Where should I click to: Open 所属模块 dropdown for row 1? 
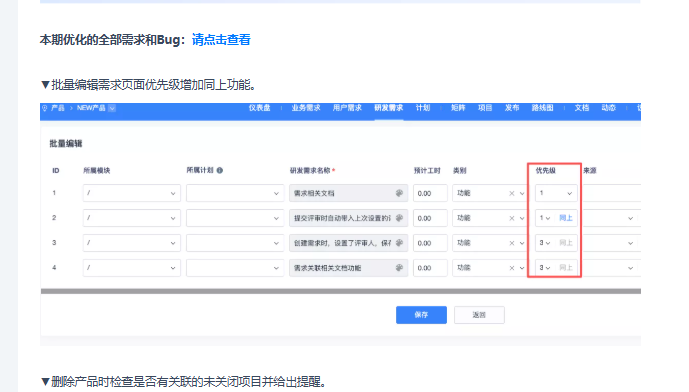point(131,193)
